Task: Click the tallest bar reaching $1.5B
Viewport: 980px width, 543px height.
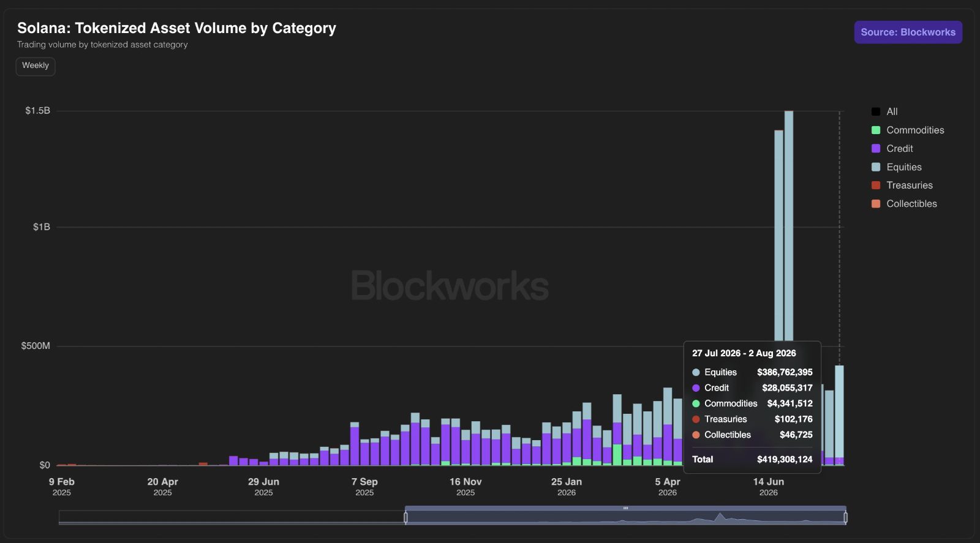Action: click(x=789, y=227)
